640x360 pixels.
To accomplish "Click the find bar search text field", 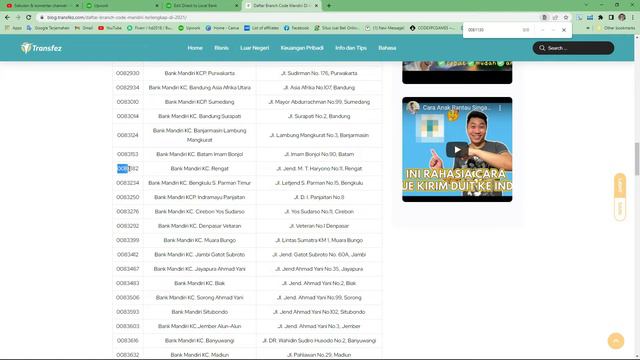I will click(493, 30).
